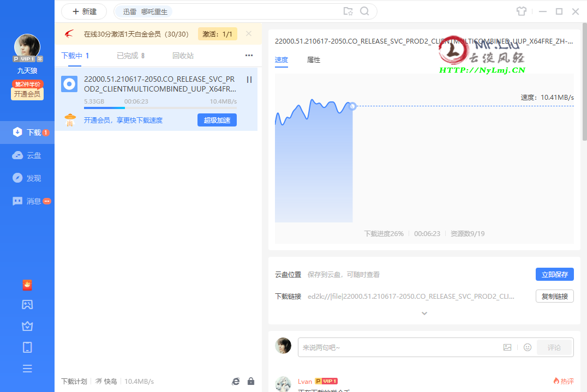Image resolution: width=587 pixels, height=392 pixels.
Task: Click the download progress bar
Action: pyautogui.click(x=160, y=108)
